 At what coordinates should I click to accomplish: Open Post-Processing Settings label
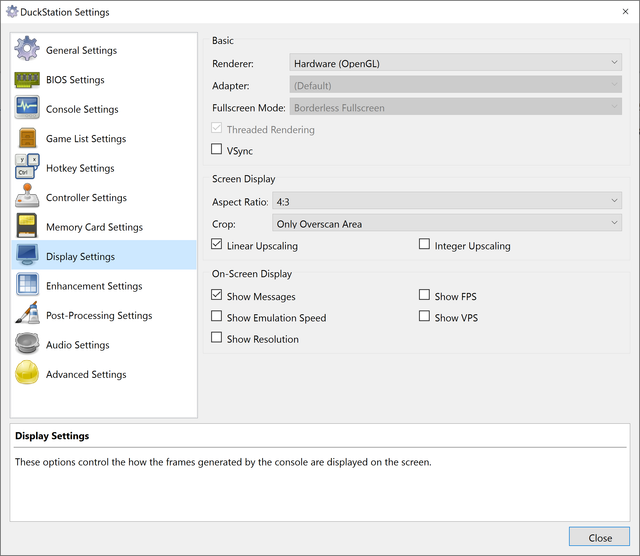99,316
